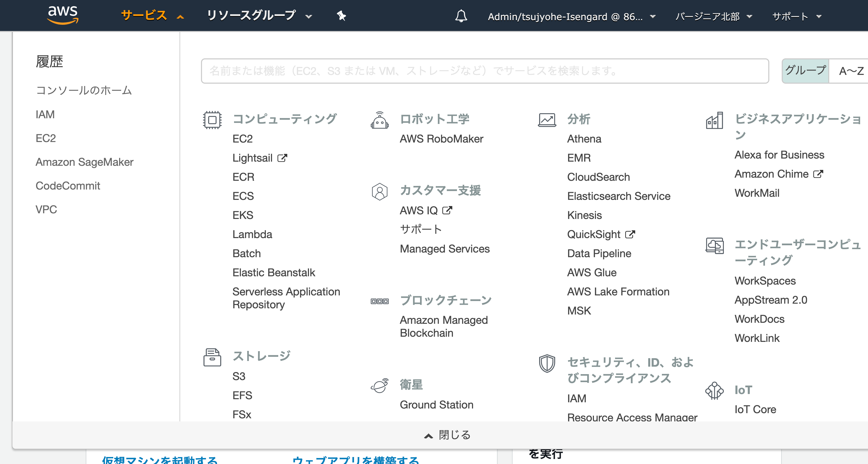Click the Security shield icon
The width and height of the screenshot is (868, 464).
547,363
